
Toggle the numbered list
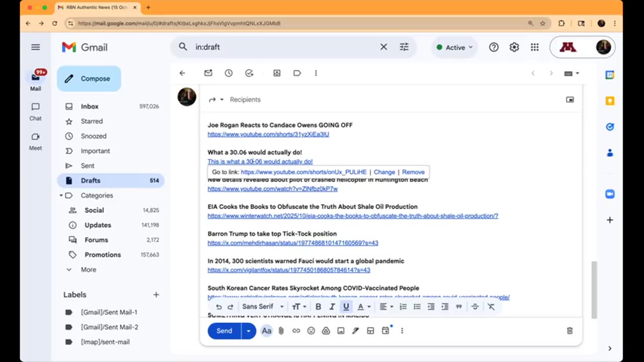(403, 307)
